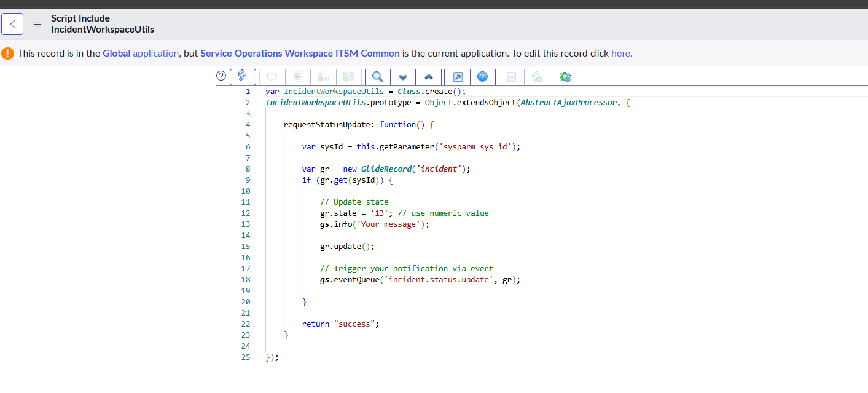This screenshot has height=393, width=868.
Task: Click the round help icon left of the editor toolbar
Action: (222, 76)
